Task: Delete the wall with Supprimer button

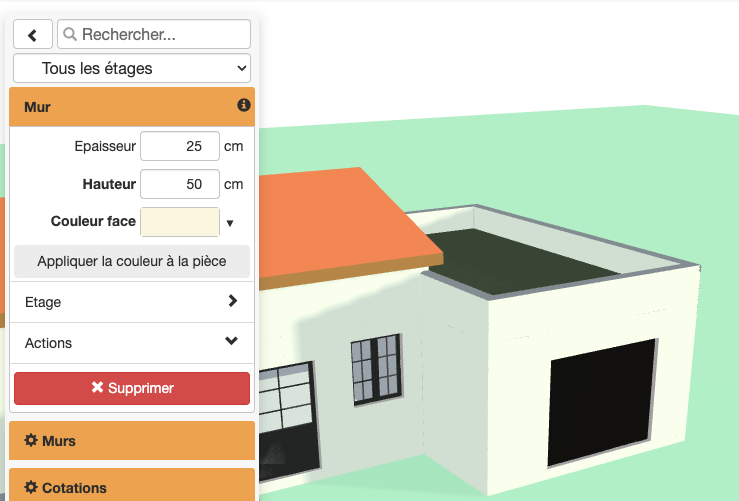Action: point(132,388)
